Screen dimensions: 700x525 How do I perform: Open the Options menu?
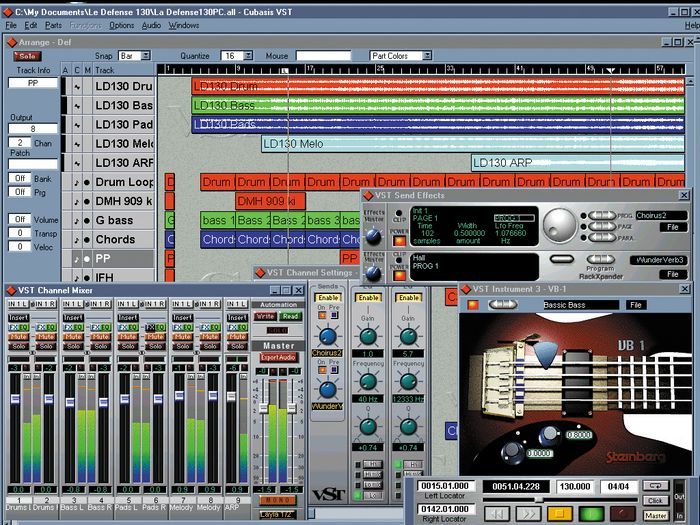[x=121, y=25]
